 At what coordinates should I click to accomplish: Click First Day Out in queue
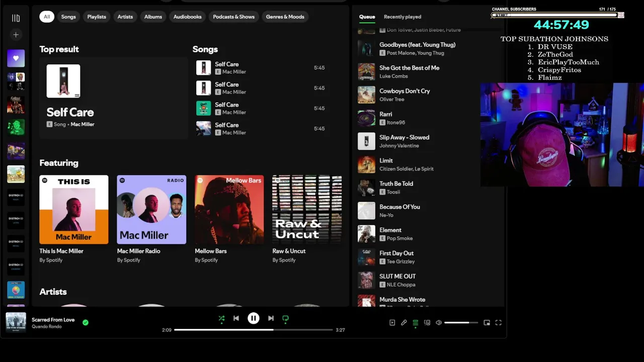[396, 253]
